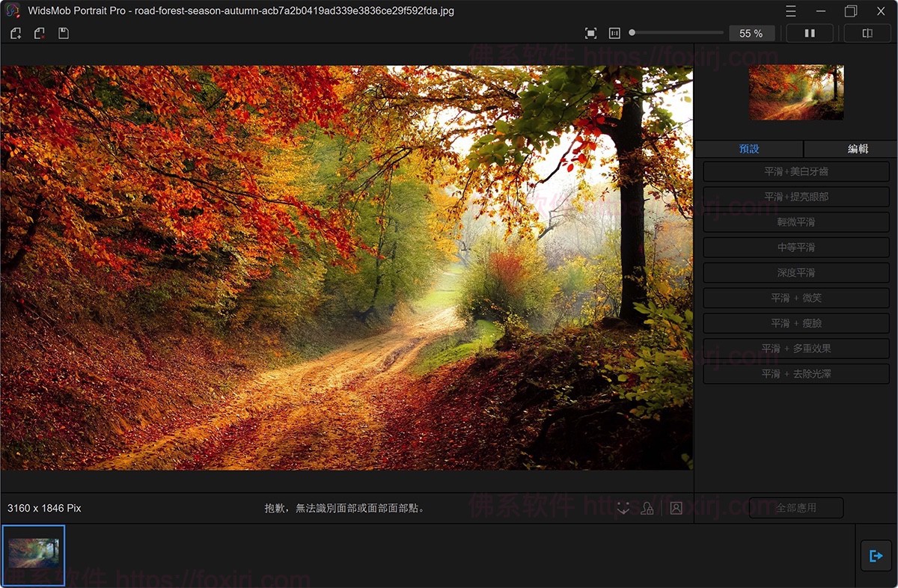Screen dimensions: 898x588
Task: Save the edited photo
Action: pyautogui.click(x=64, y=34)
